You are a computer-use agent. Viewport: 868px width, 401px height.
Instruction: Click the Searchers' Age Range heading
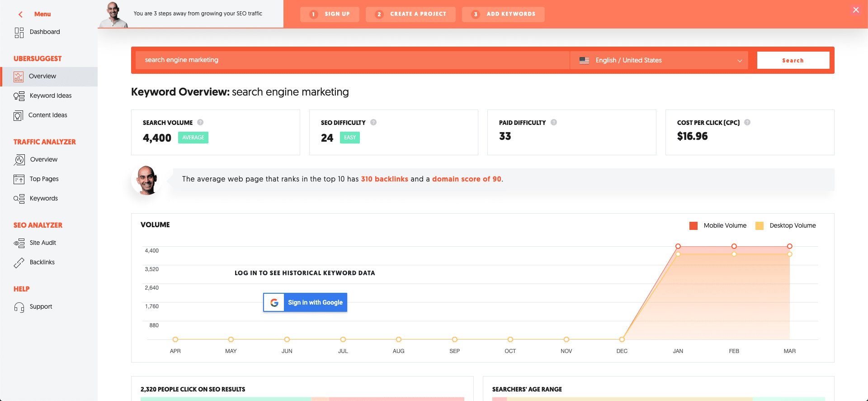[527, 389]
